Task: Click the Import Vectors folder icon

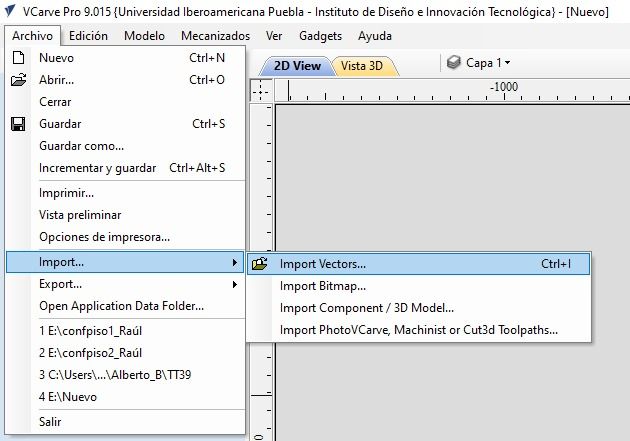Action: (260, 264)
